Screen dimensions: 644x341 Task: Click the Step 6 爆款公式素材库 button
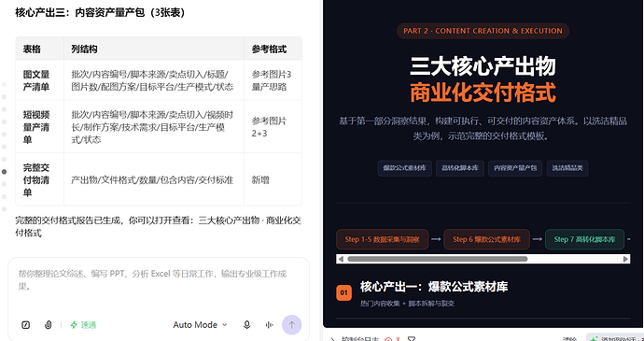486,239
